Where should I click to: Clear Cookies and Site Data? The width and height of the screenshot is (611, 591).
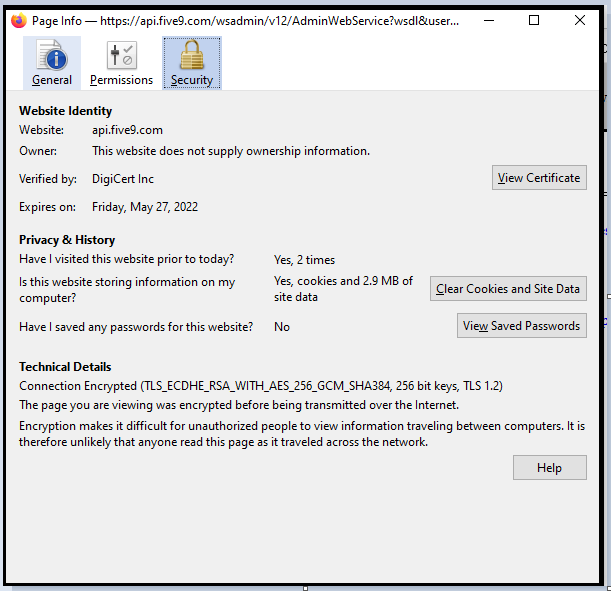tap(508, 289)
